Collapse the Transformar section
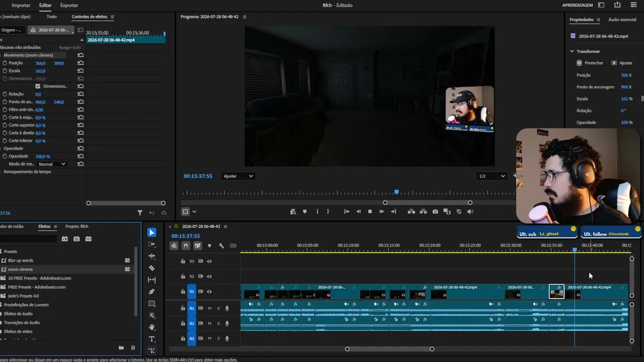644x362 pixels. click(572, 51)
